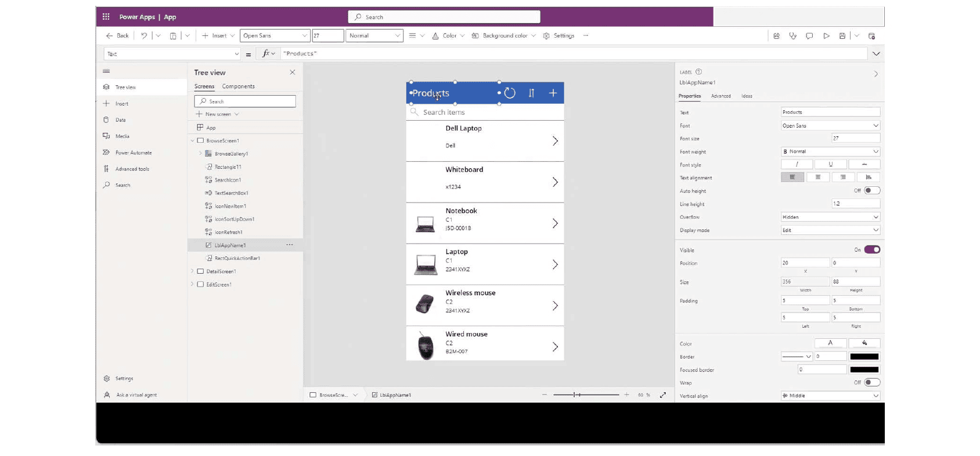Click the Tree view Search field
This screenshot has width=980, height=456.
click(x=245, y=101)
